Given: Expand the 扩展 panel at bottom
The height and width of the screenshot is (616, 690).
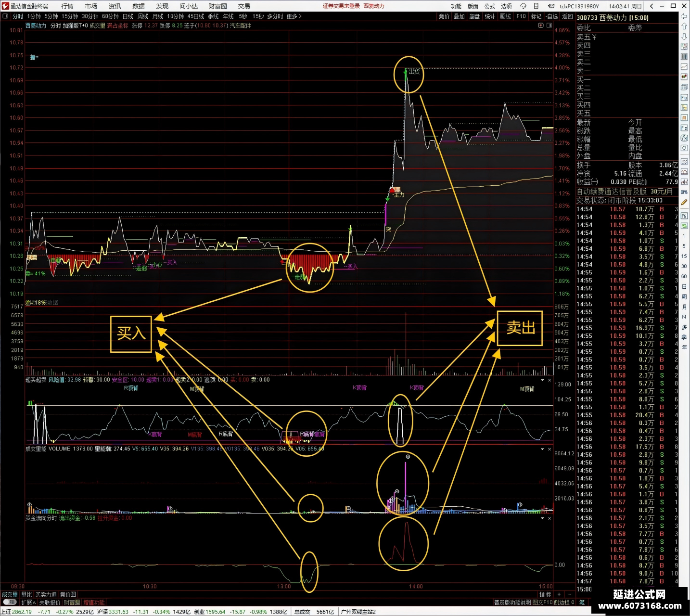Looking at the screenshot, I should (28, 603).
